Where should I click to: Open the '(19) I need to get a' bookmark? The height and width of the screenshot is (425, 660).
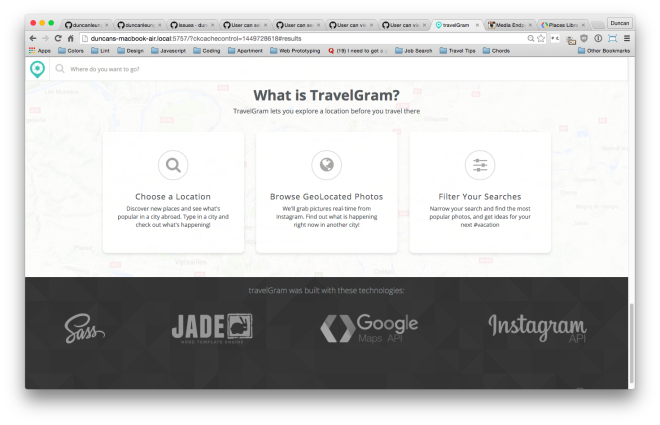pyautogui.click(x=358, y=50)
